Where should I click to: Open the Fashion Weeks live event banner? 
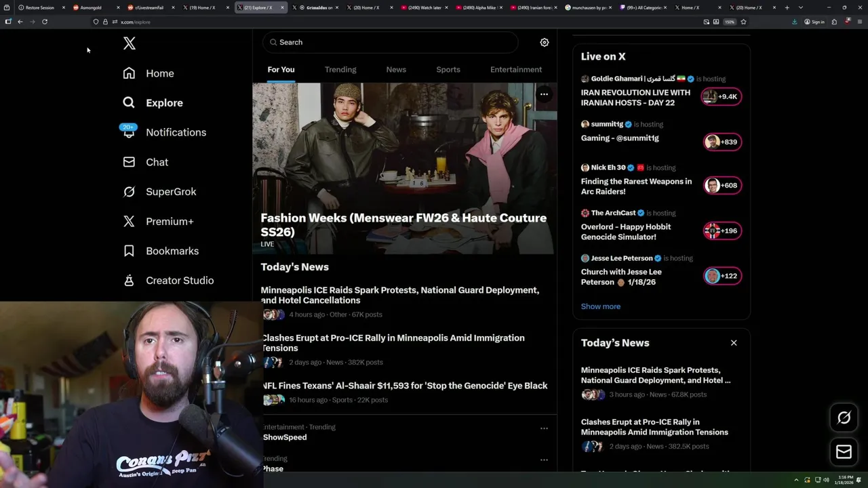[x=405, y=168]
